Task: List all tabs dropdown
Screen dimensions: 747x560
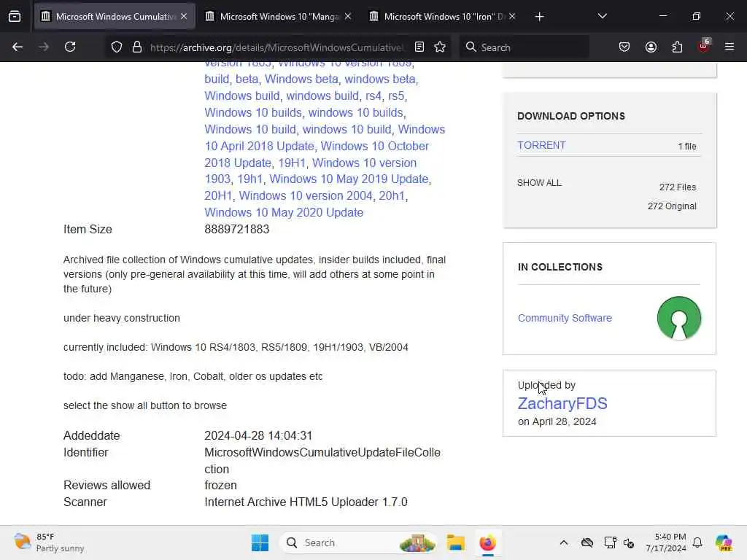Action: pyautogui.click(x=602, y=16)
